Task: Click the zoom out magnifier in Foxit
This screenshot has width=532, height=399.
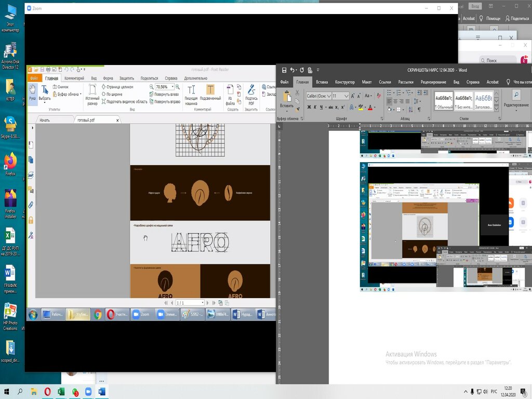Action: pos(151,87)
